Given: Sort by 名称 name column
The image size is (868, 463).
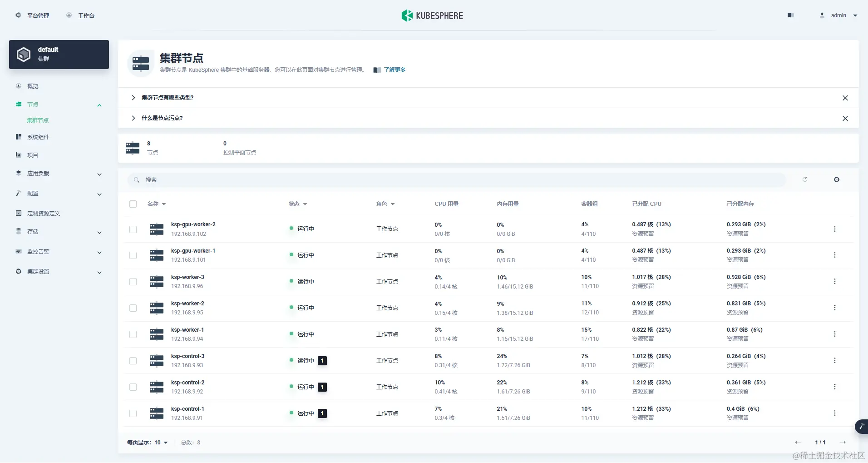Looking at the screenshot, I should pyautogui.click(x=157, y=204).
